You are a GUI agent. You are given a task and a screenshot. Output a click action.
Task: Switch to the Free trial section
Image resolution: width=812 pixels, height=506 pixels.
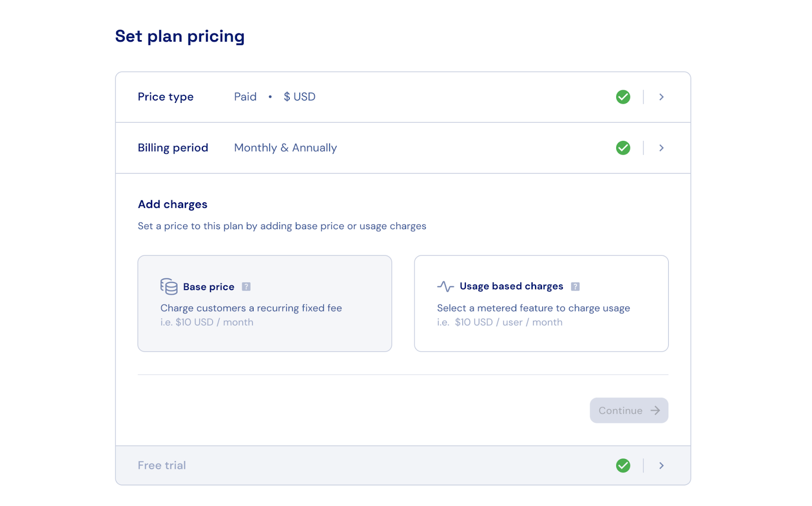[162, 465]
